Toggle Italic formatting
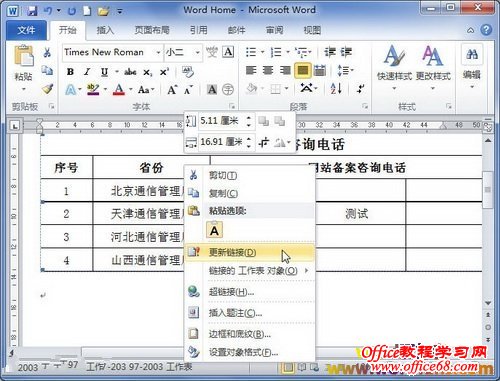The width and height of the screenshot is (500, 381). (87, 72)
